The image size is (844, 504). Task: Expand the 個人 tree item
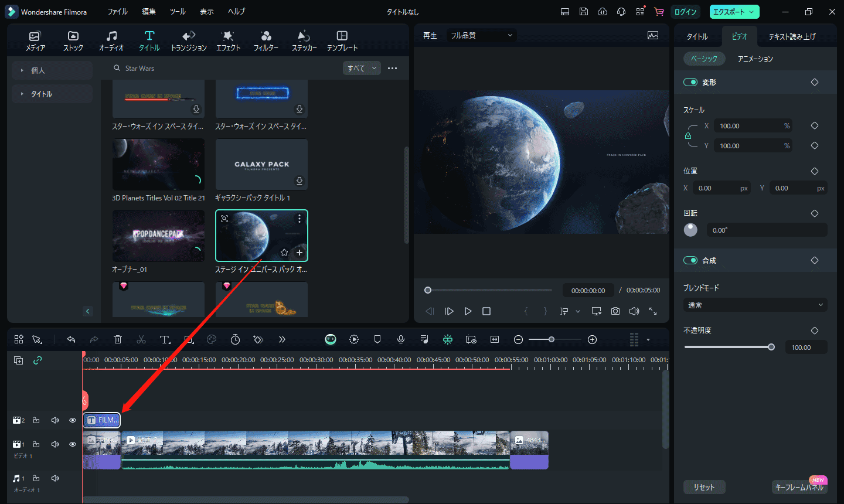[x=52, y=70]
